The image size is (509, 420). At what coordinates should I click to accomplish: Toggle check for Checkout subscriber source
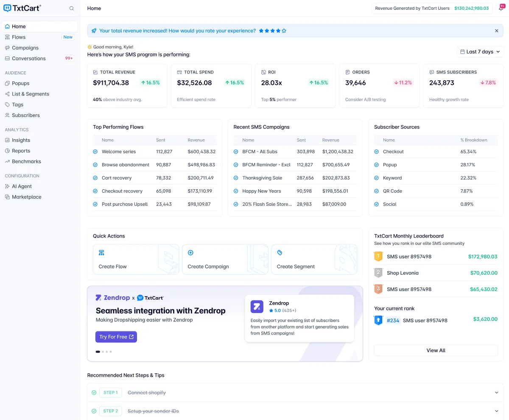point(377,151)
